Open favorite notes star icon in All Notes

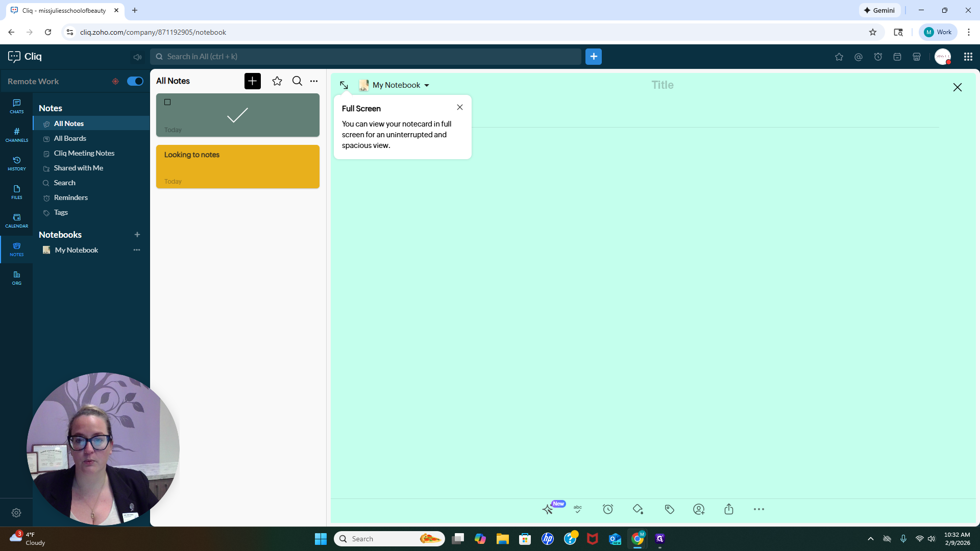(277, 81)
